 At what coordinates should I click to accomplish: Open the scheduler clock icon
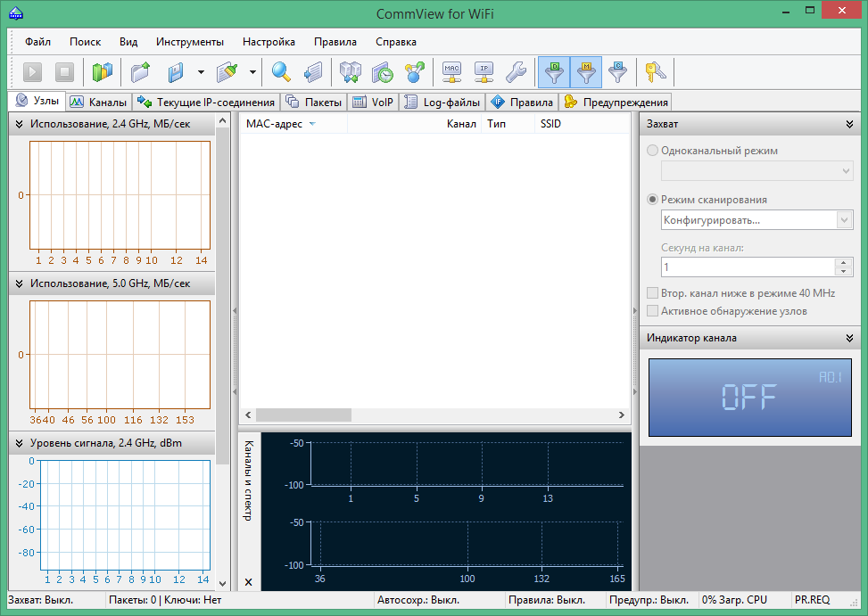383,72
